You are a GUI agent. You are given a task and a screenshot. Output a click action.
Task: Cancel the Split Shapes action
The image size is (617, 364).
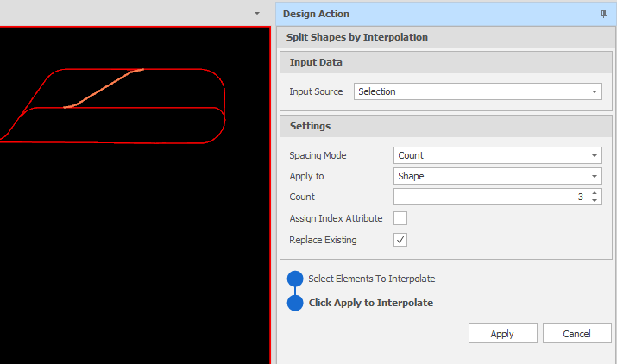tap(576, 334)
